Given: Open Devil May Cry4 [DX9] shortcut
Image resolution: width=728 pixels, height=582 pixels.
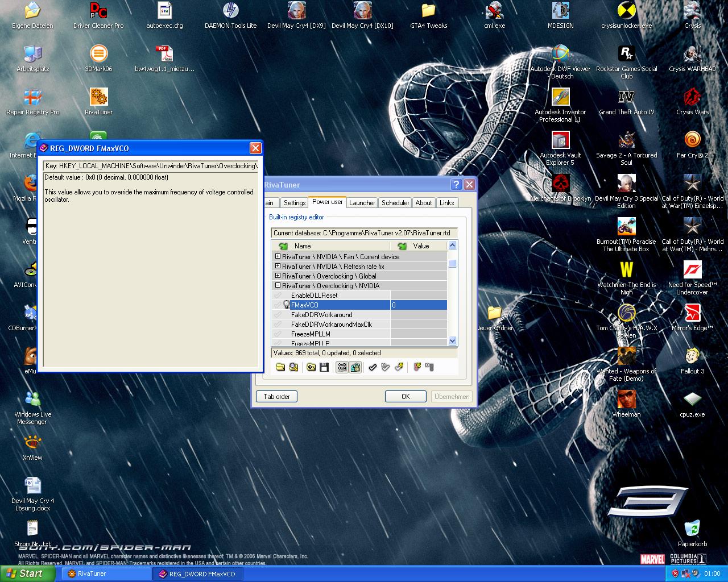Looking at the screenshot, I should click(296, 15).
